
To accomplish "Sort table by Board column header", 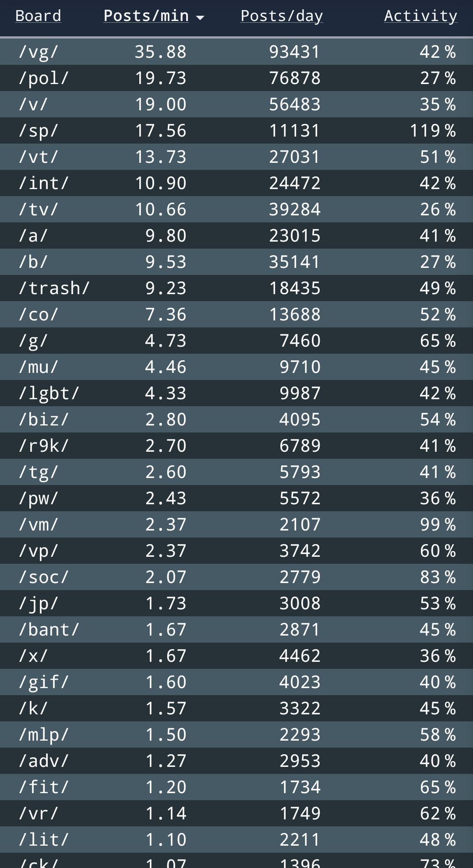I will coord(38,16).
